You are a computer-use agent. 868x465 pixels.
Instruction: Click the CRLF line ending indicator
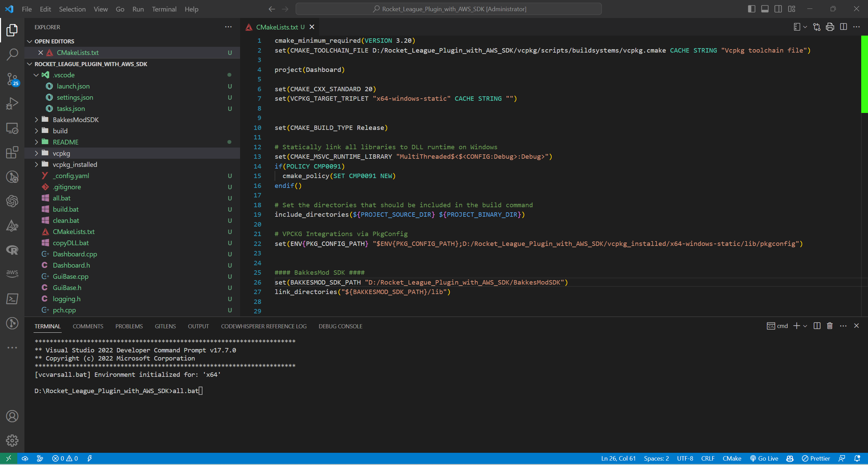click(708, 459)
